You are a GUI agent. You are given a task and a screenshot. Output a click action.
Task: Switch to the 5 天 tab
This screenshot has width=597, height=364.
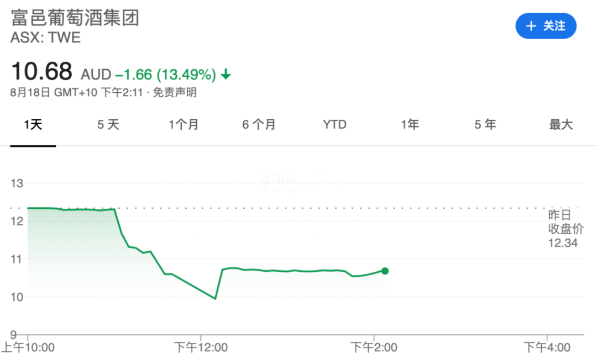[x=108, y=125]
